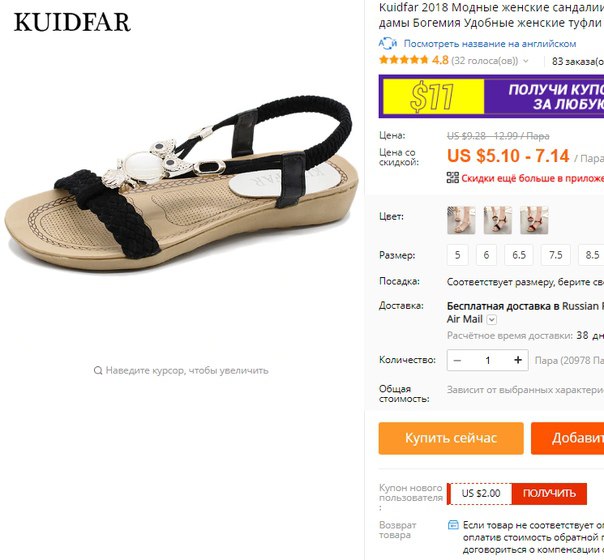
Task: Click the star rating icons
Action: click(x=403, y=60)
